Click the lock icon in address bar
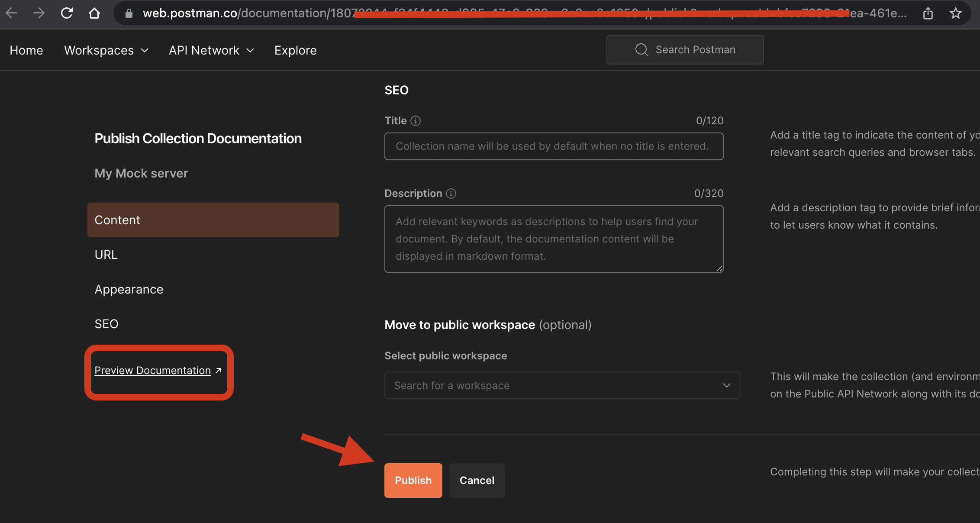The height and width of the screenshot is (523, 980). 129,13
